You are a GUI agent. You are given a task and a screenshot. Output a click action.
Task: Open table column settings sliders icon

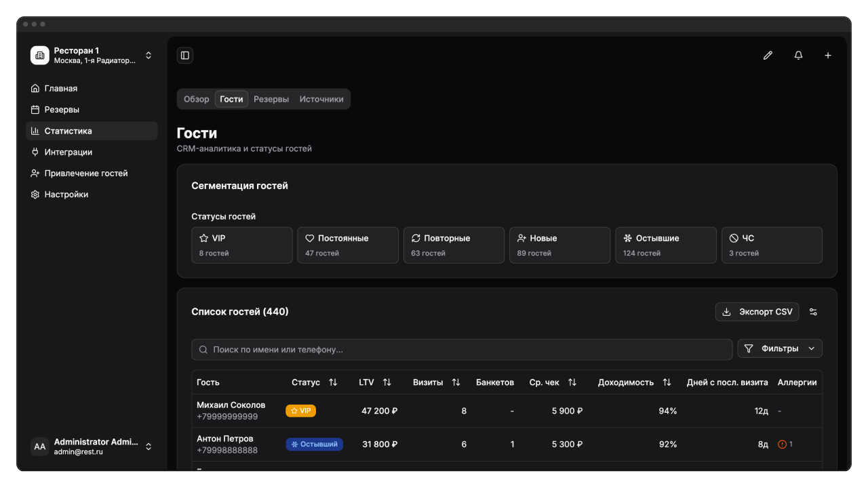pyautogui.click(x=813, y=312)
